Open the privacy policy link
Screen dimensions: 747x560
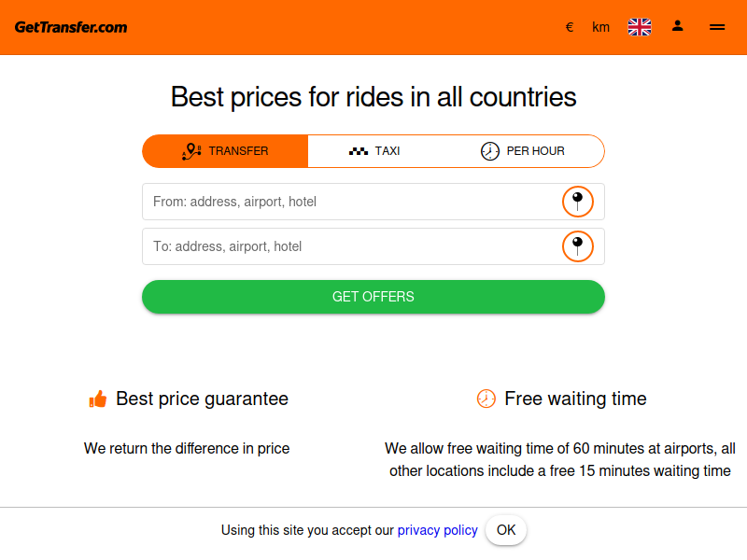[437, 530]
